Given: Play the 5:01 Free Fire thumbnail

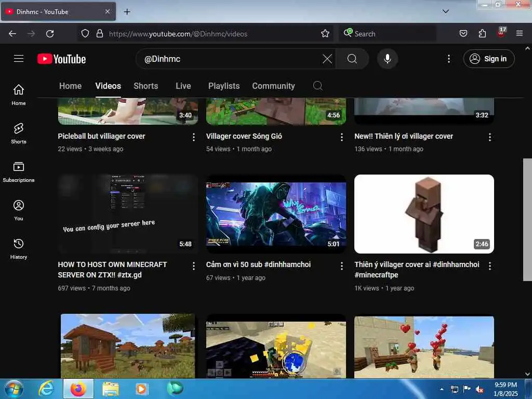Looking at the screenshot, I should click(x=276, y=214).
